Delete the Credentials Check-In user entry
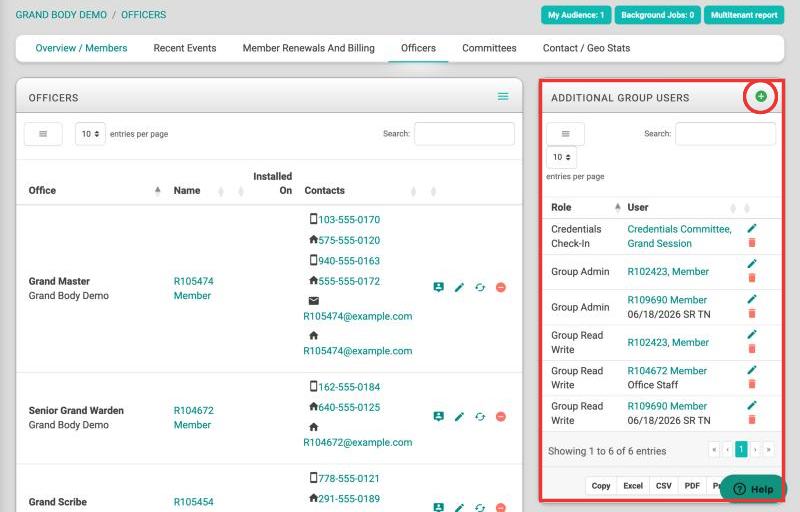 752,243
